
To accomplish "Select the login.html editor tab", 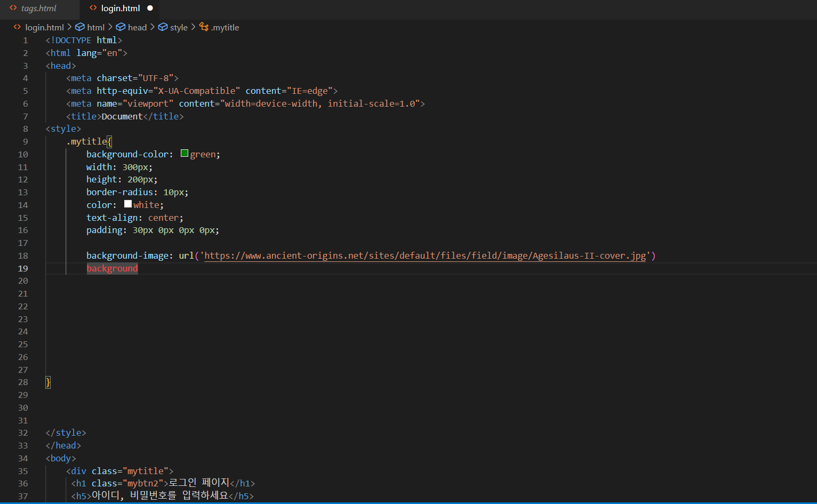I will tap(121, 9).
